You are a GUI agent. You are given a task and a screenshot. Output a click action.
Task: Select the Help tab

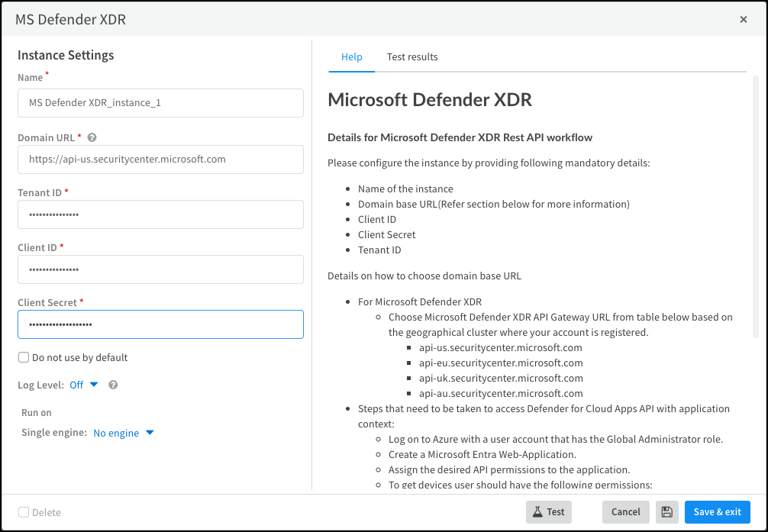351,57
